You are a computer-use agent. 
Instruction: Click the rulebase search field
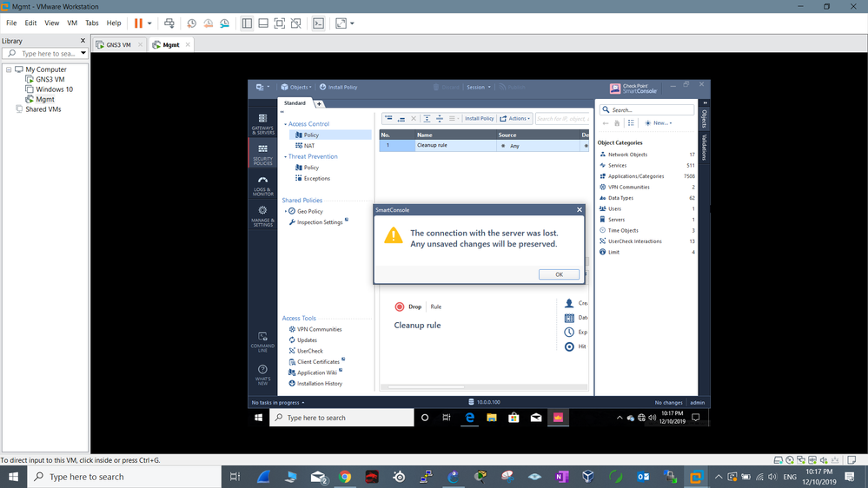pyautogui.click(x=562, y=118)
